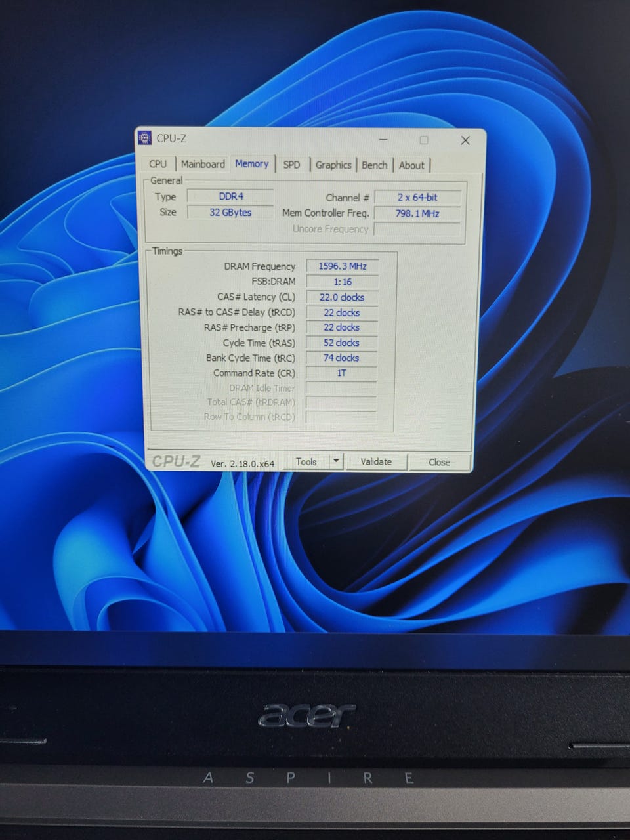Image resolution: width=630 pixels, height=840 pixels.
Task: Open the Mainboard tab
Action: pos(203,164)
